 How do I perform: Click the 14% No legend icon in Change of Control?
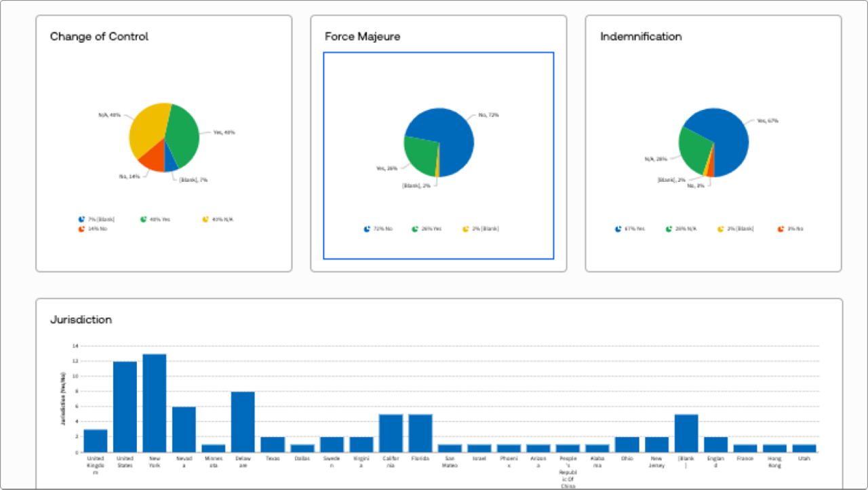[81, 229]
